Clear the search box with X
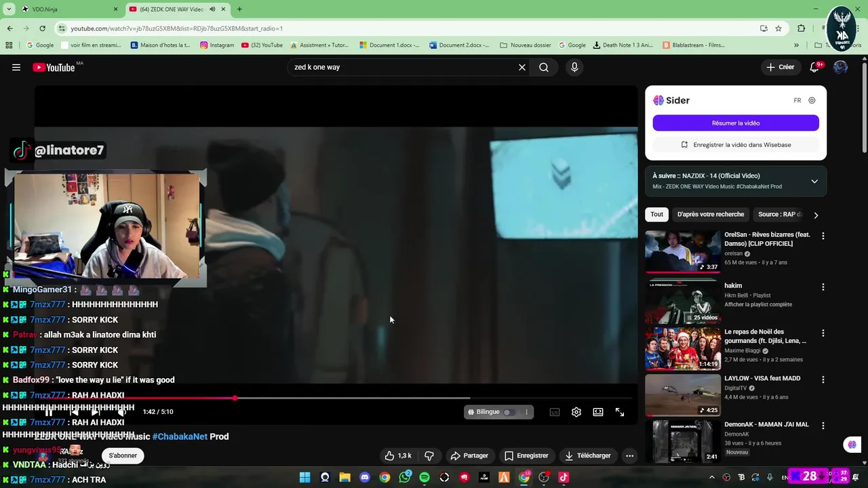The height and width of the screenshot is (488, 868). [x=522, y=67]
